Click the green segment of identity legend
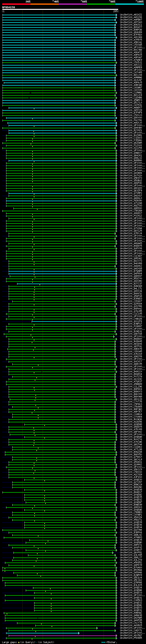Screen dimensions: 146x644 101,4
